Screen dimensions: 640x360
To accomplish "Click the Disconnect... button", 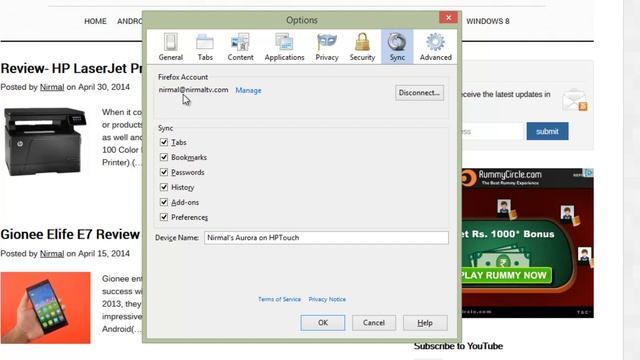I will coord(419,93).
